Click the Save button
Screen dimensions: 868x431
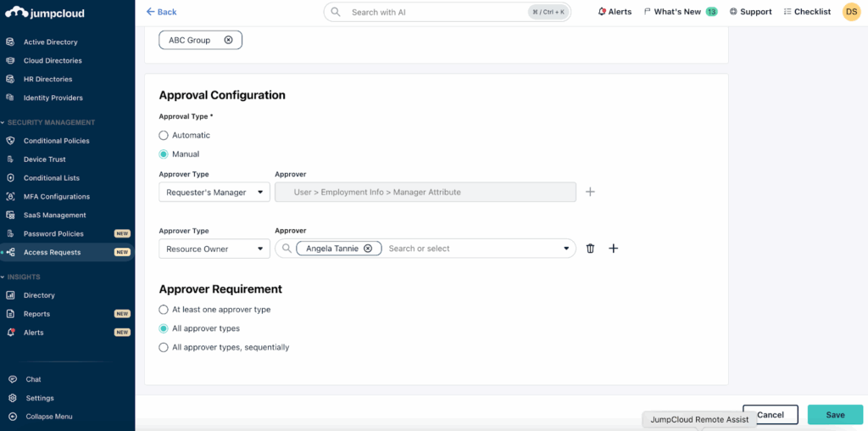point(835,415)
